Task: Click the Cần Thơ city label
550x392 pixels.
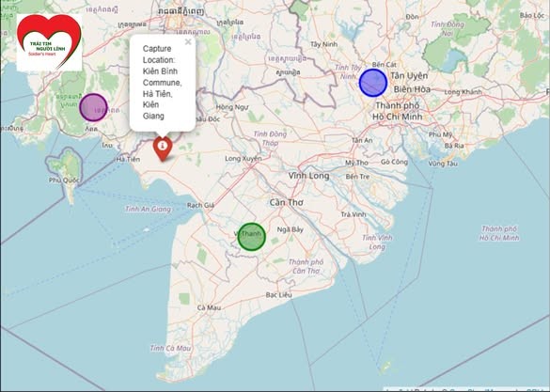Action: click(287, 202)
